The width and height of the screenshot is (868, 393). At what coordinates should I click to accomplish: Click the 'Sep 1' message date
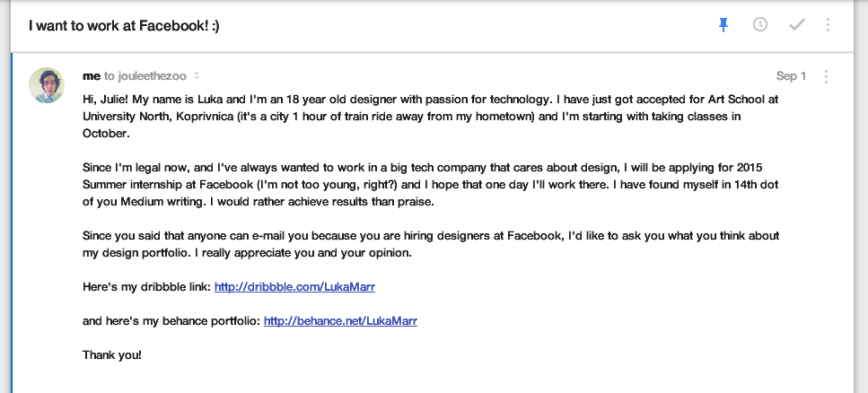791,76
